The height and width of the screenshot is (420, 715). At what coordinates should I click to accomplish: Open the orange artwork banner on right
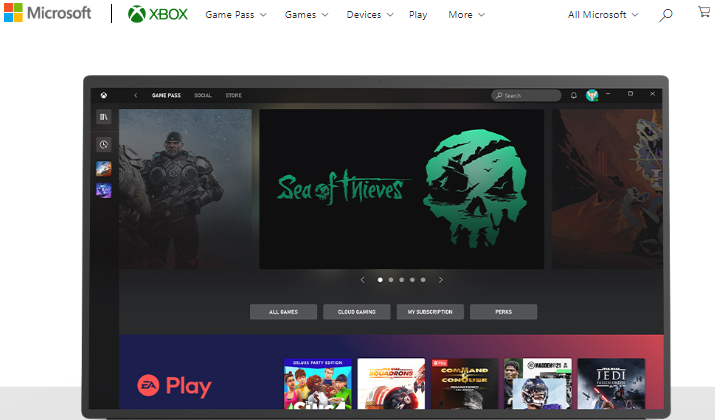pyautogui.click(x=607, y=189)
